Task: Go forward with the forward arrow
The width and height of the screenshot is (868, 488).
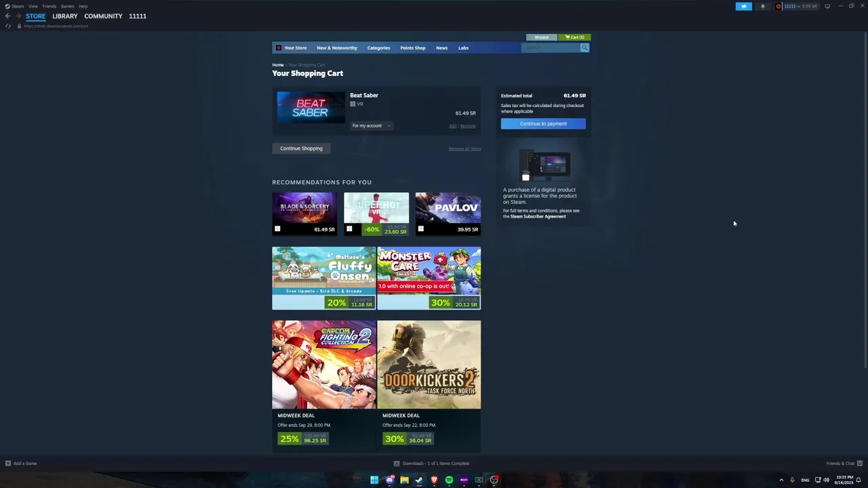Action: 18,16
